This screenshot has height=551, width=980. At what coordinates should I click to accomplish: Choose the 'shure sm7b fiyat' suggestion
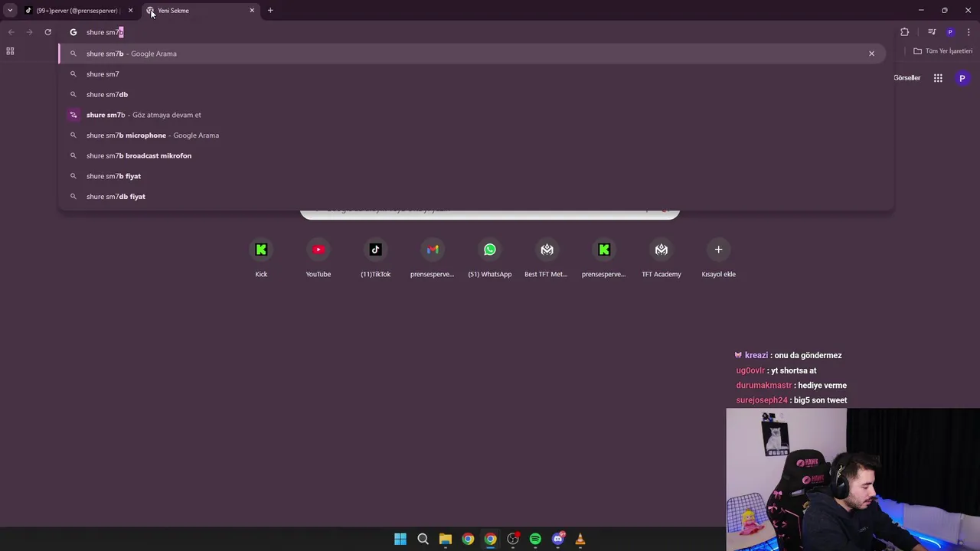pos(472,176)
